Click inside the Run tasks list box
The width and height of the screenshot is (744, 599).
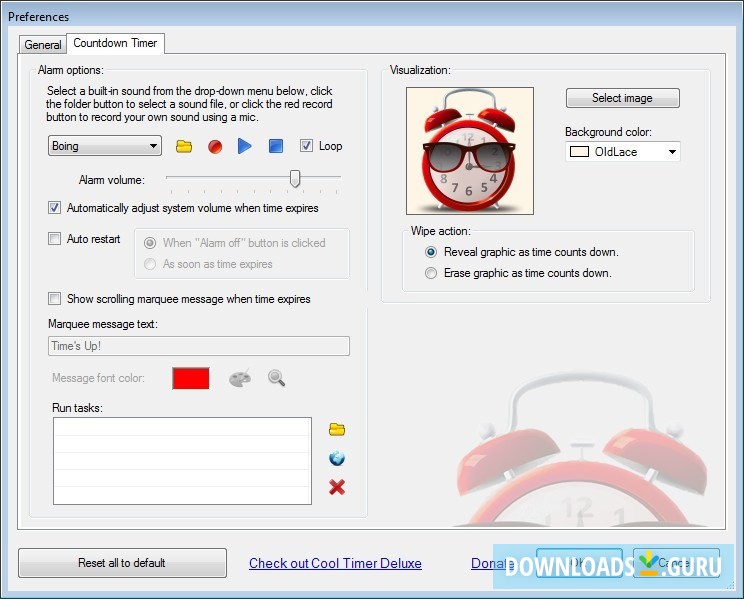[x=182, y=461]
